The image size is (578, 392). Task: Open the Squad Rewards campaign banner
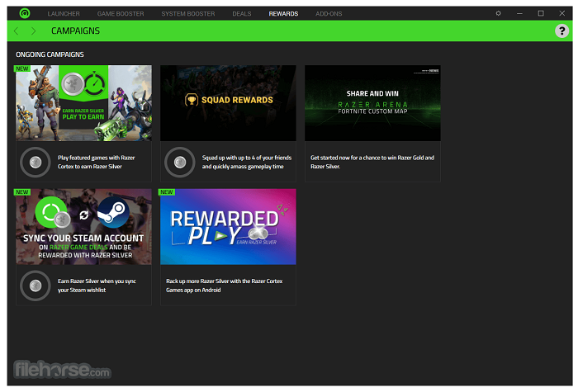click(228, 103)
